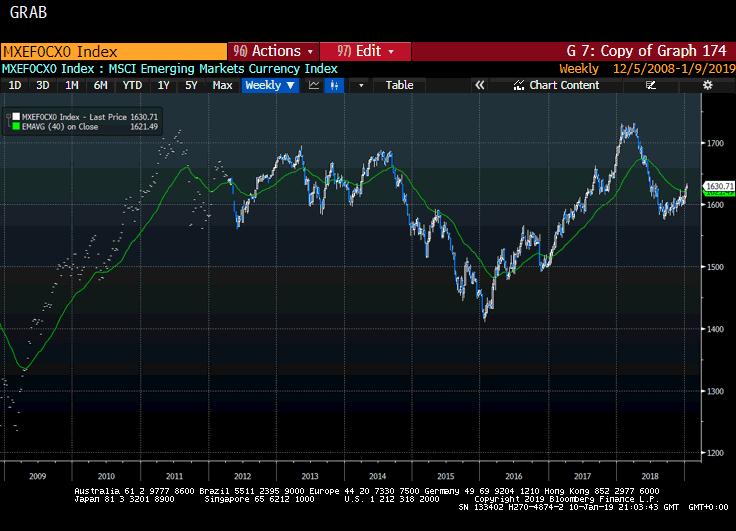This screenshot has height=531, width=736.
Task: Select the 1D time range
Action: pos(15,85)
